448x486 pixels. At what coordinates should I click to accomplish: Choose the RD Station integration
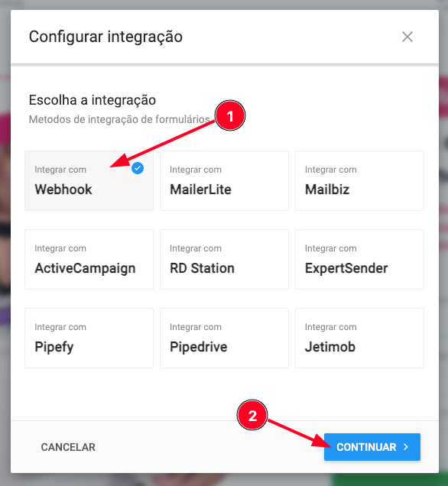point(224,259)
